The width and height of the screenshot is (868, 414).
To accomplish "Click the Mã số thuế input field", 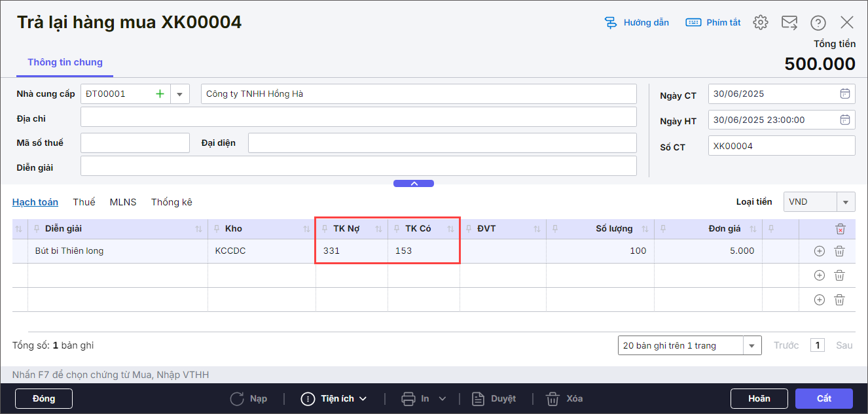I will coord(135,143).
